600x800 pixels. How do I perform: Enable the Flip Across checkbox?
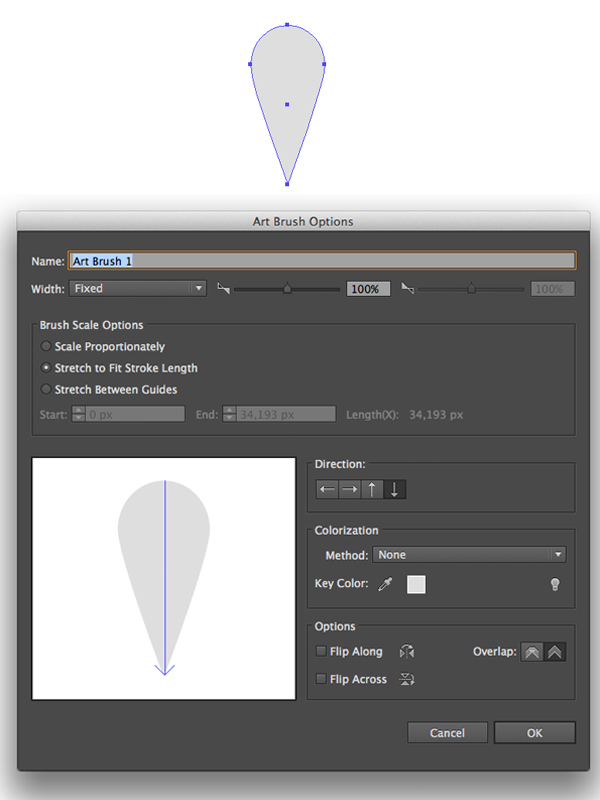(321, 679)
